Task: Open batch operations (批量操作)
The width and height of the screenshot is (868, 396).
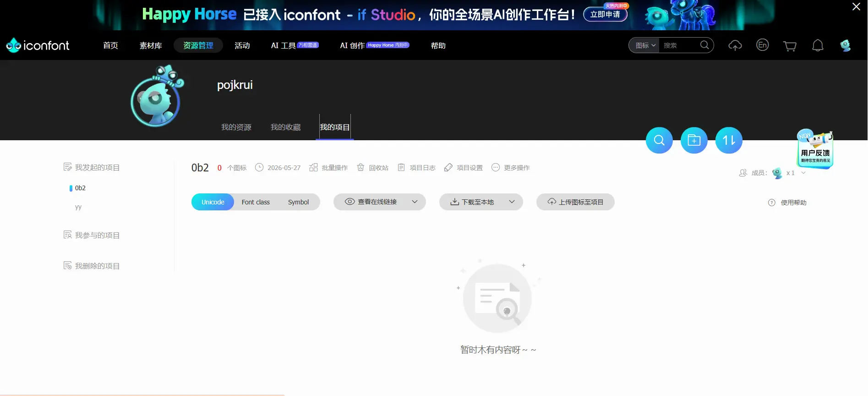Action: point(328,168)
